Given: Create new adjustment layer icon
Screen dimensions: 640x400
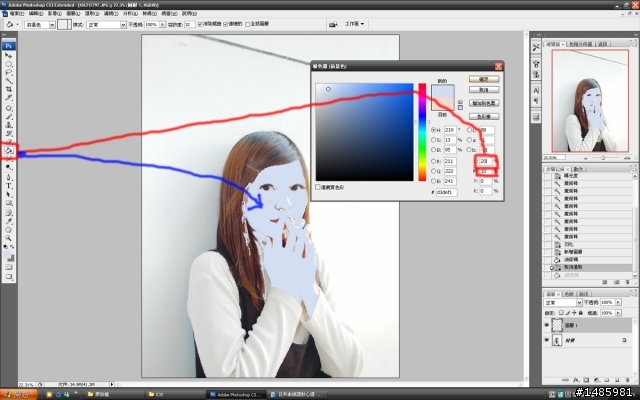Looking at the screenshot, I should tap(596, 380).
